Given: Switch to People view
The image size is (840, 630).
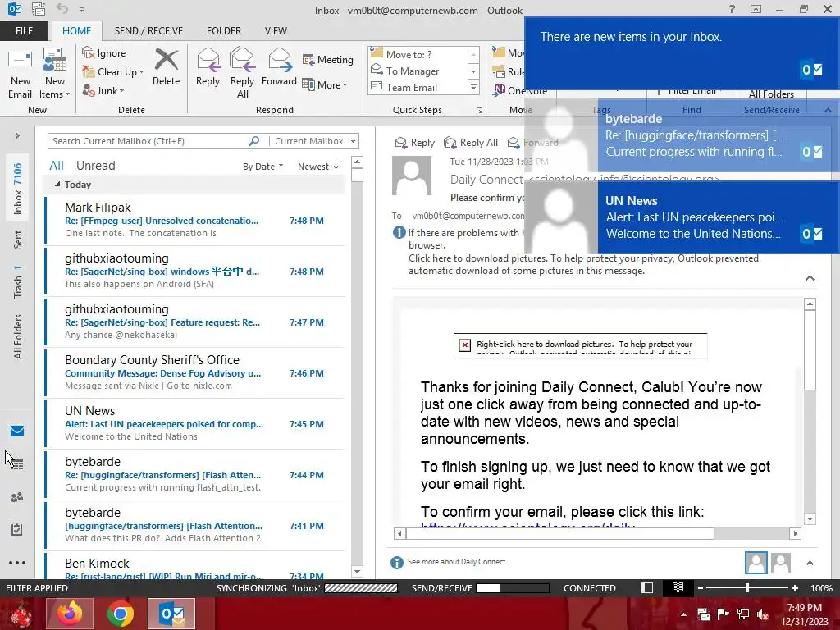Looking at the screenshot, I should tap(17, 497).
